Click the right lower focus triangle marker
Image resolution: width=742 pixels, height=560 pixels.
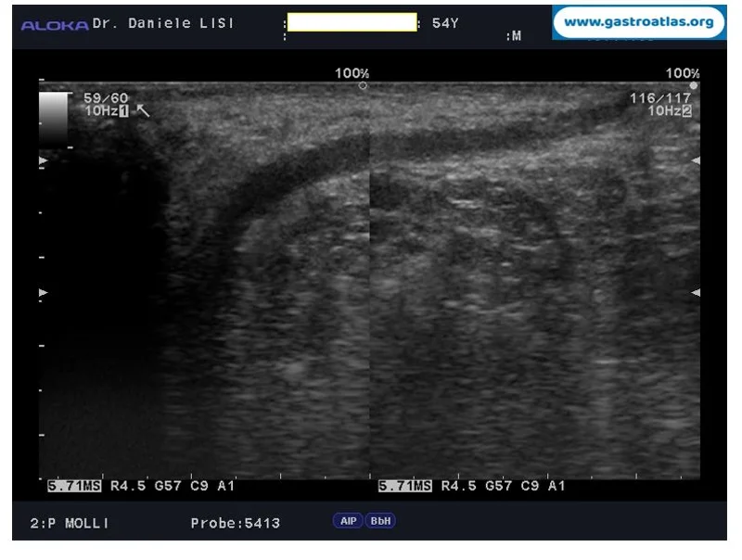click(x=696, y=293)
